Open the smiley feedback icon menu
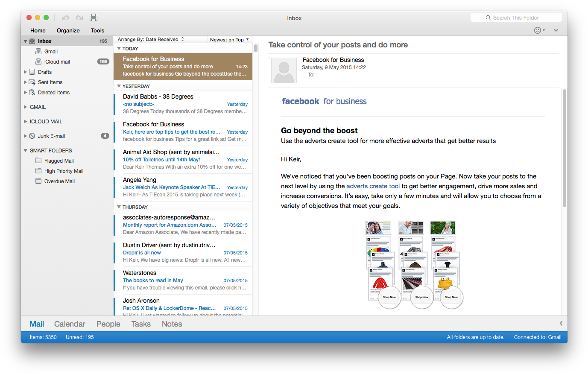This screenshot has width=588, height=374. tap(539, 30)
